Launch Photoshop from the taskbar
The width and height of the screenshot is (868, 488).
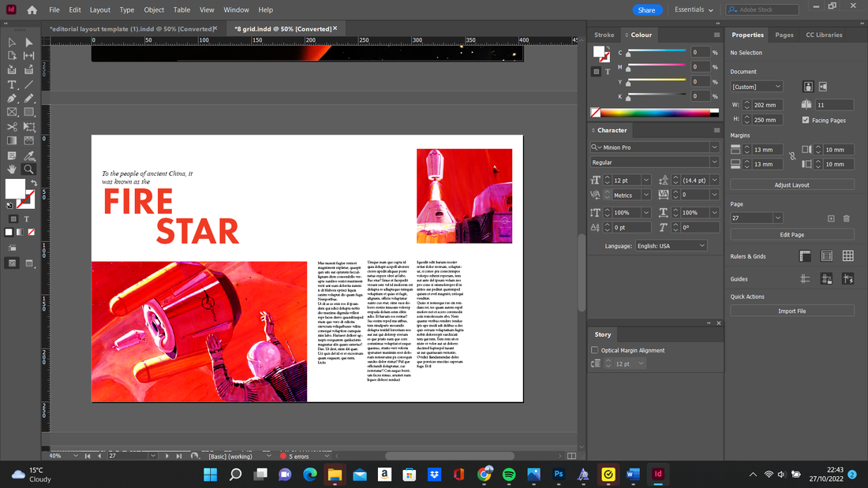click(559, 474)
